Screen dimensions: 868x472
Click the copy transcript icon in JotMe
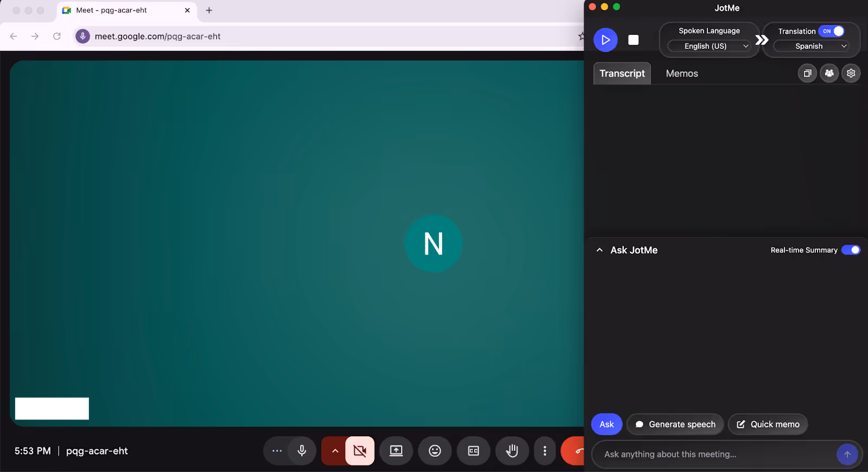coord(807,73)
